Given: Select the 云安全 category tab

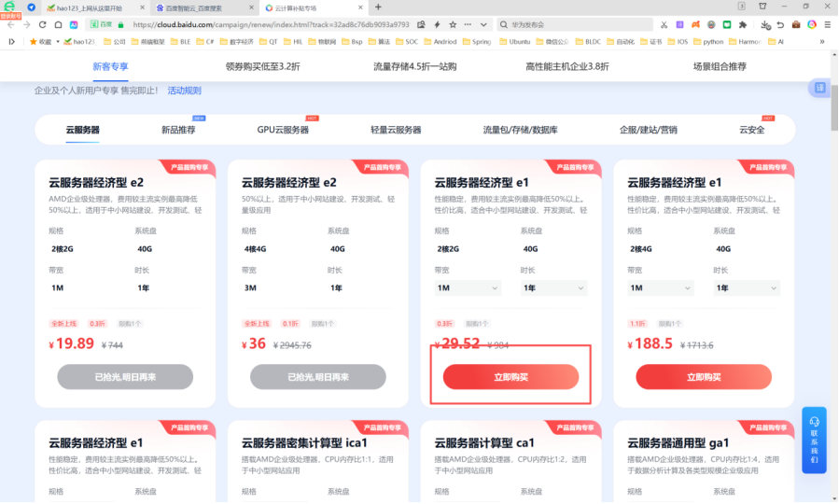Looking at the screenshot, I should tap(752, 130).
